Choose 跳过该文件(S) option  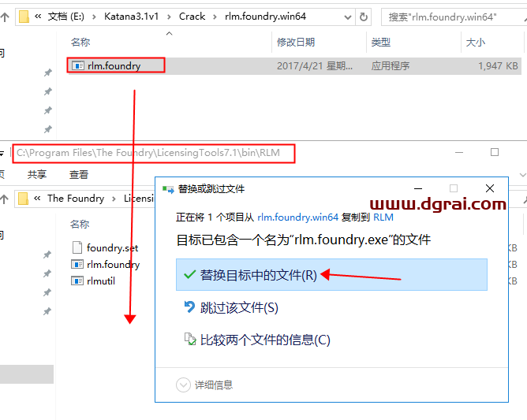coord(239,307)
